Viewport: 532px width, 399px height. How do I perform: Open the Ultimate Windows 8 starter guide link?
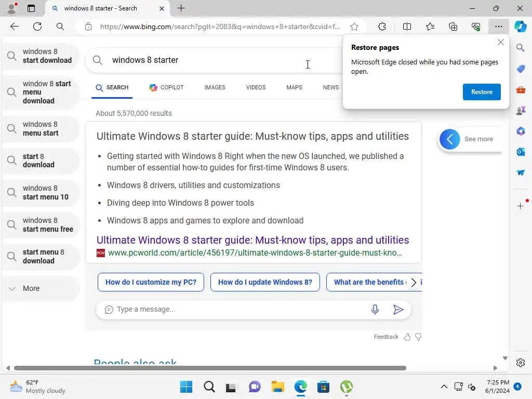click(253, 240)
